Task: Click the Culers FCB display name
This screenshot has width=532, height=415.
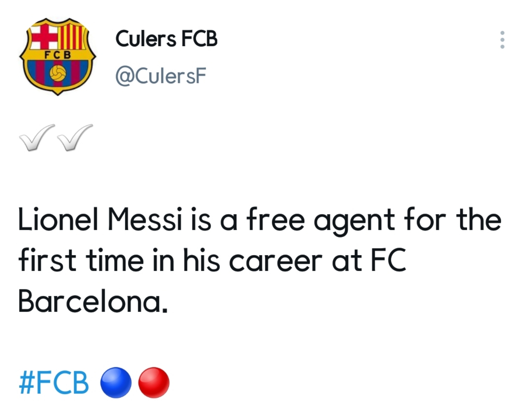Action: (166, 39)
